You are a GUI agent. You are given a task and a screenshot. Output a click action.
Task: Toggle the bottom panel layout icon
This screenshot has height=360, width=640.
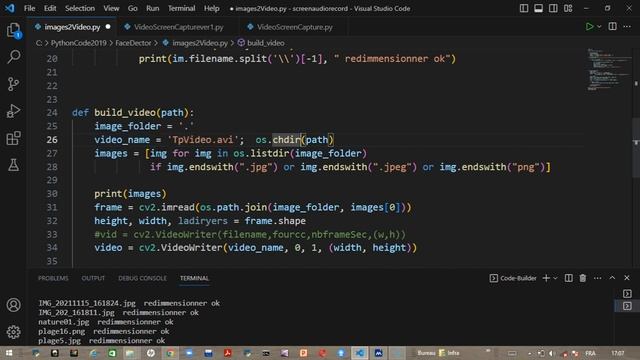(538, 8)
